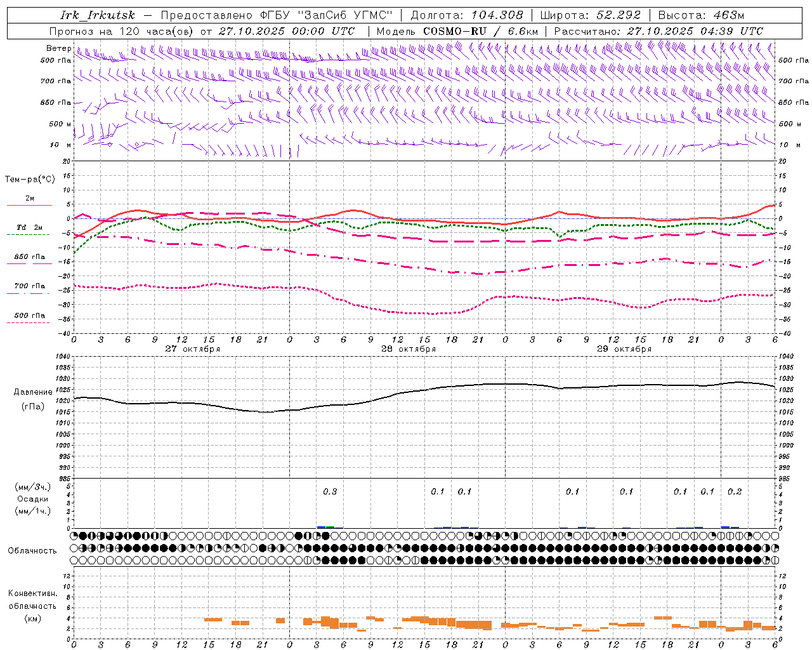
Task: Click '20' on the left temperature axis
Action: (65, 162)
